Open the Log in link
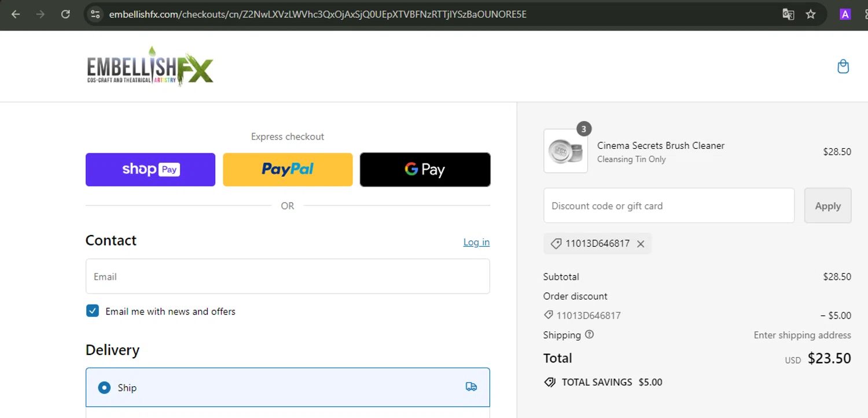Screen dimensions: 868x418 tap(476, 242)
